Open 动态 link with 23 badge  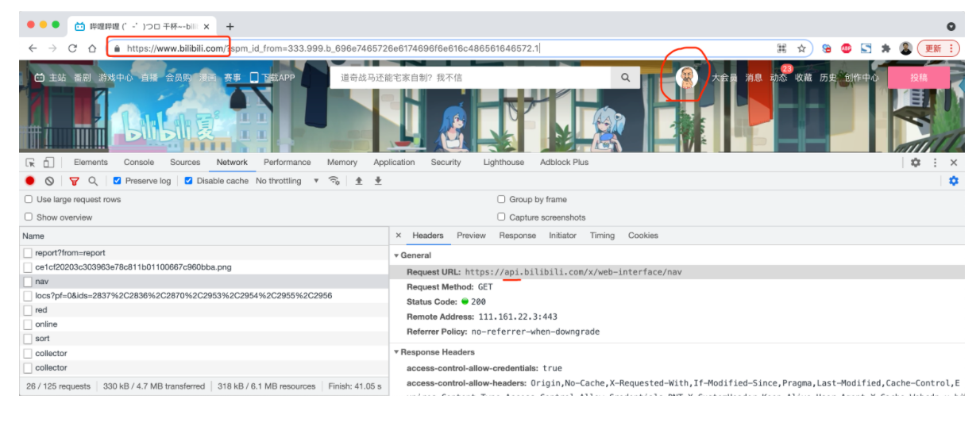[779, 78]
